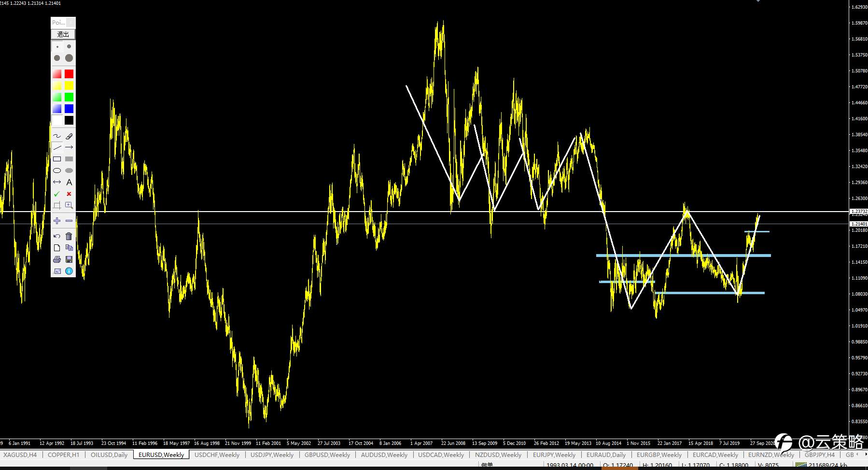Pick the black color swatch
The width and height of the screenshot is (868, 470).
pyautogui.click(x=69, y=120)
